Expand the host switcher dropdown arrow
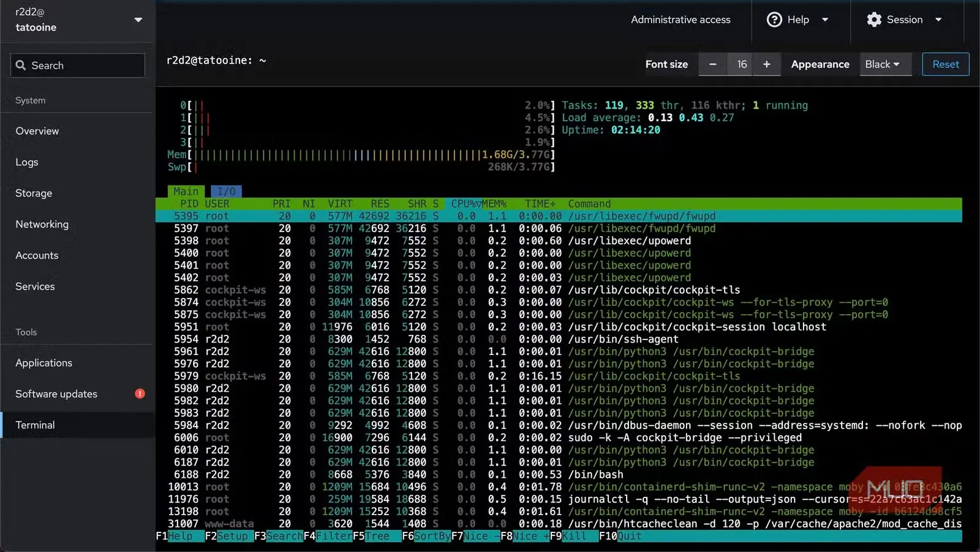 point(138,20)
